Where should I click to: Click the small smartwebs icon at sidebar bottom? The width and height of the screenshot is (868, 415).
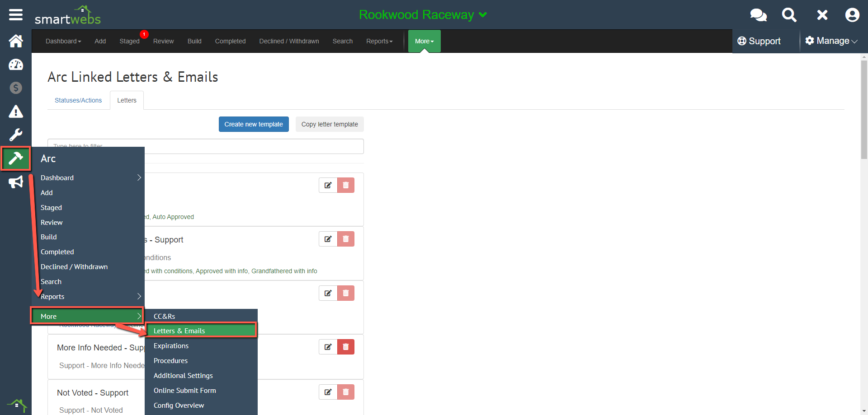[x=17, y=405]
